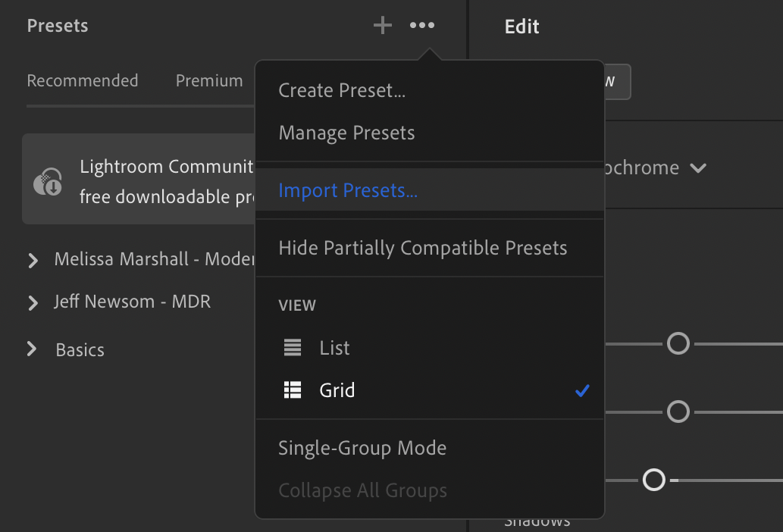The width and height of the screenshot is (783, 532).
Task: Click the third slider handle above Shadows
Action: (x=653, y=480)
